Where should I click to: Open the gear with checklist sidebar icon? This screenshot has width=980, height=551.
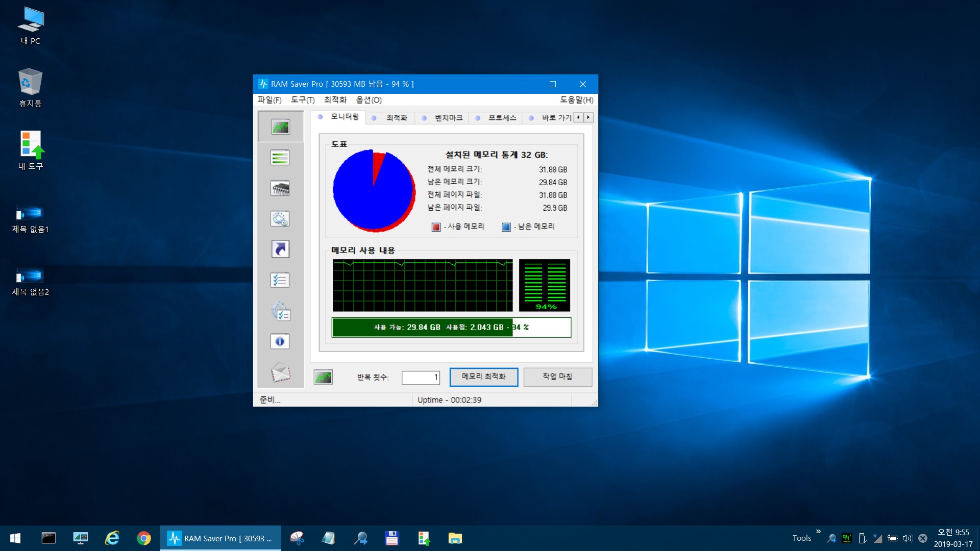click(x=280, y=311)
